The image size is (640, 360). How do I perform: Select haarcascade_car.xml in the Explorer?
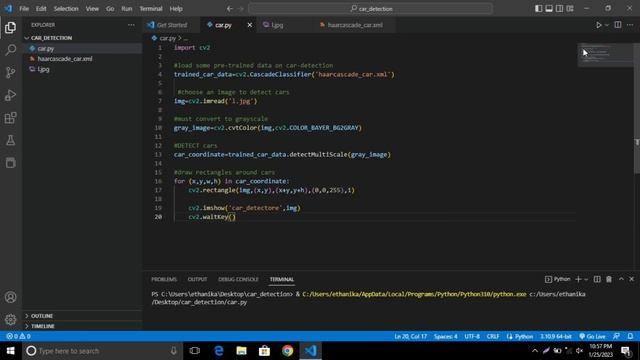point(82,59)
